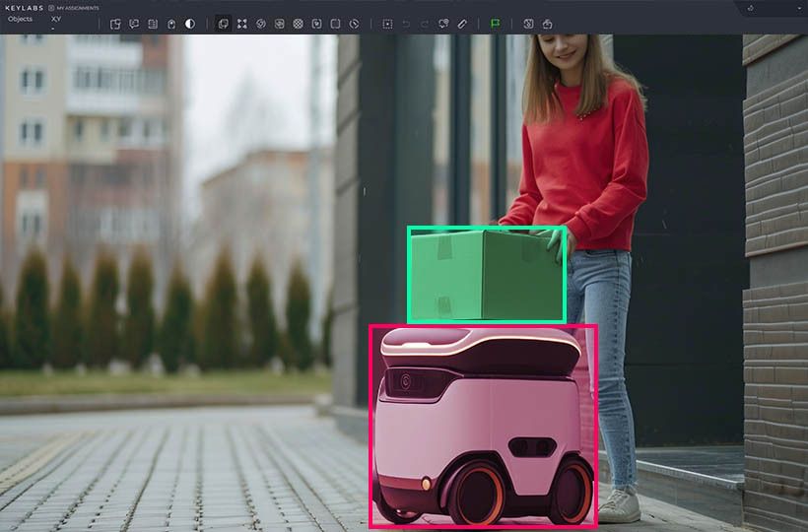Viewport: 808px width, 532px height.
Task: Select the circle-with-pointer tool
Action: coord(354,24)
